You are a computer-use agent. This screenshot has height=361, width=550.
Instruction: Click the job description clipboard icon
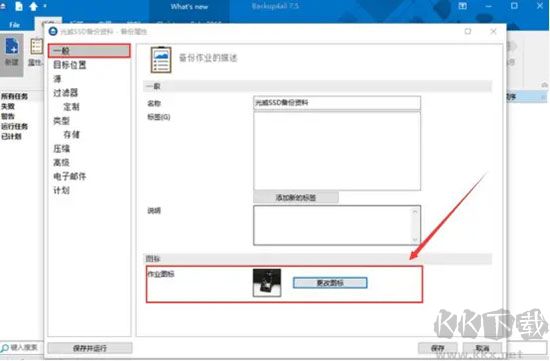(161, 60)
